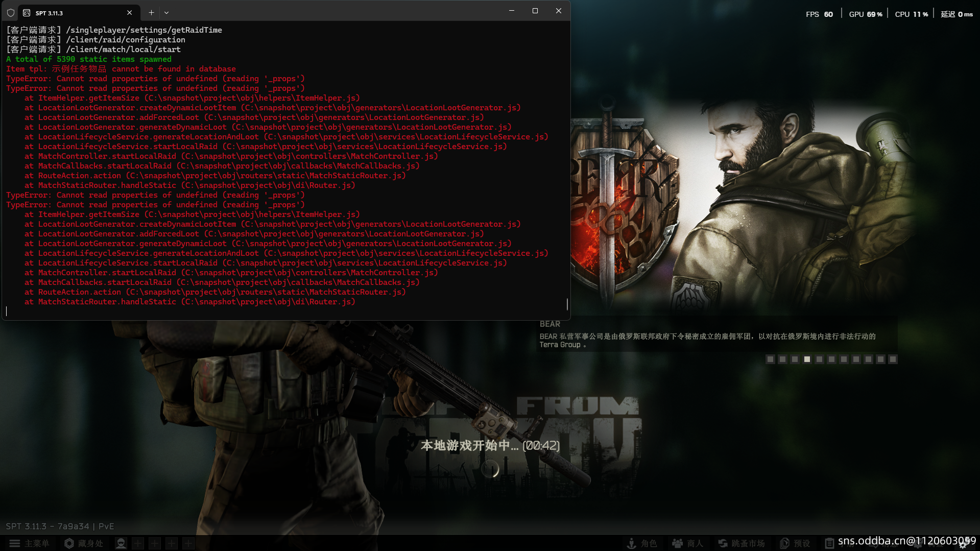Click the last plus slot in bottom bar
Image resolution: width=980 pixels, height=551 pixels.
click(x=188, y=543)
